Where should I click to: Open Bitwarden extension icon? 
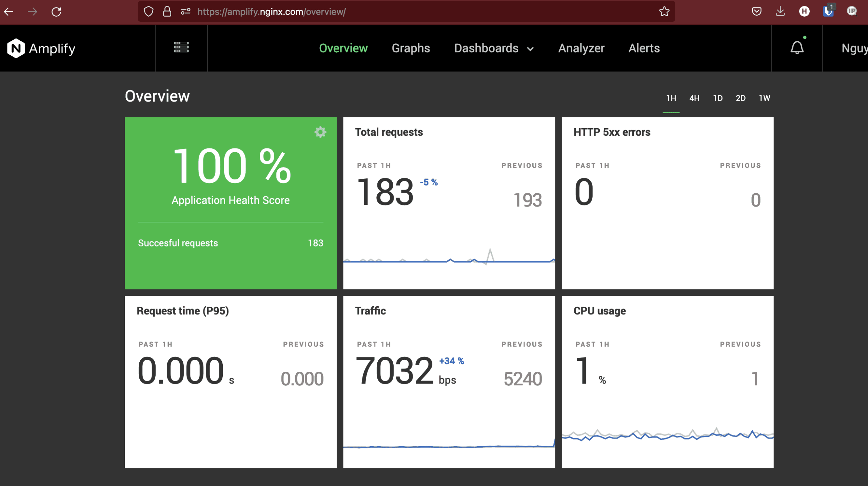(828, 12)
